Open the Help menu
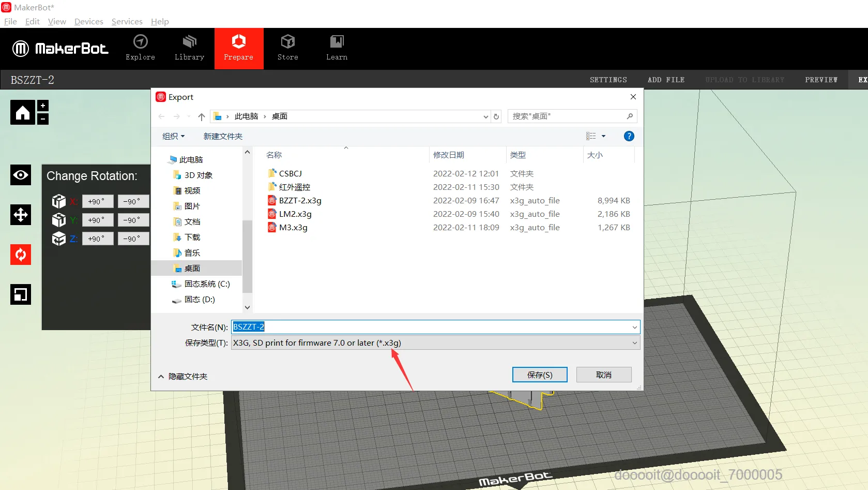 tap(160, 21)
